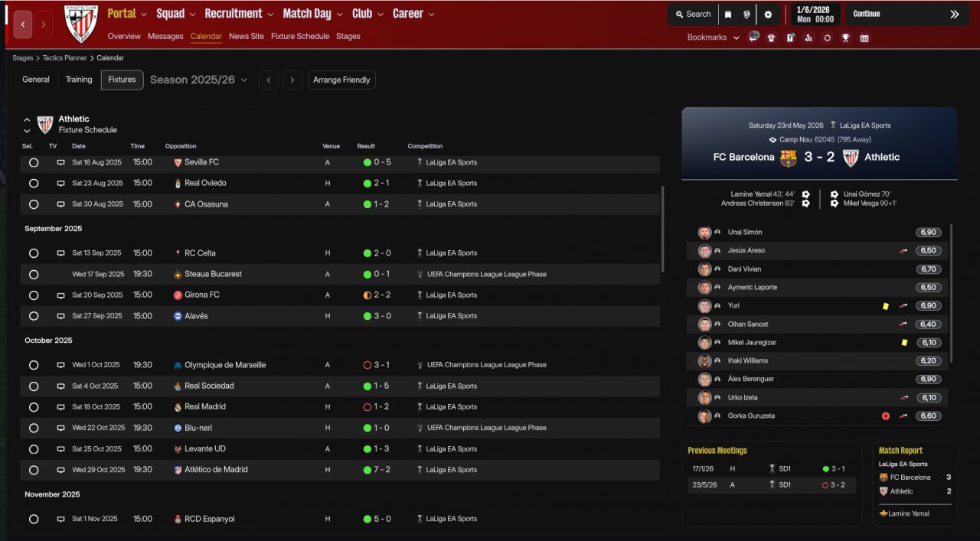This screenshot has height=541, width=980.
Task: Go back with the left arrow button
Action: tap(23, 24)
